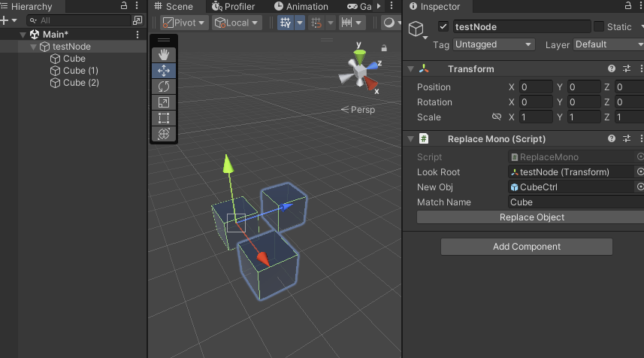Click the blue Z axis gizmo cone

pyautogui.click(x=372, y=65)
